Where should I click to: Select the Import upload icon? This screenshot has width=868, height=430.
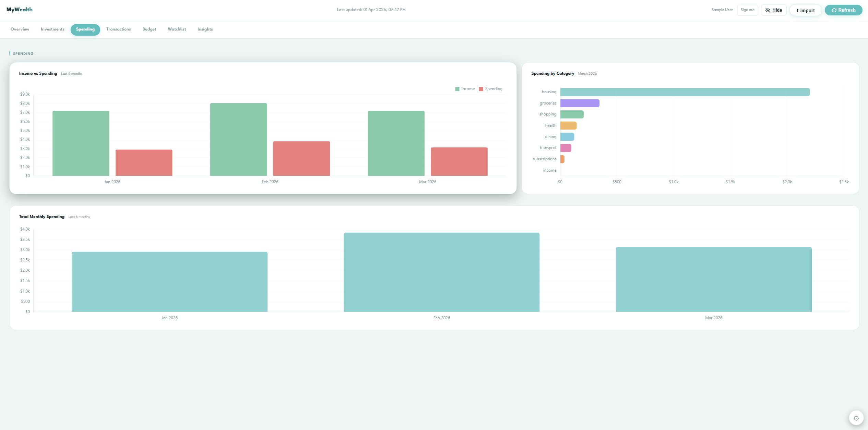click(x=798, y=10)
